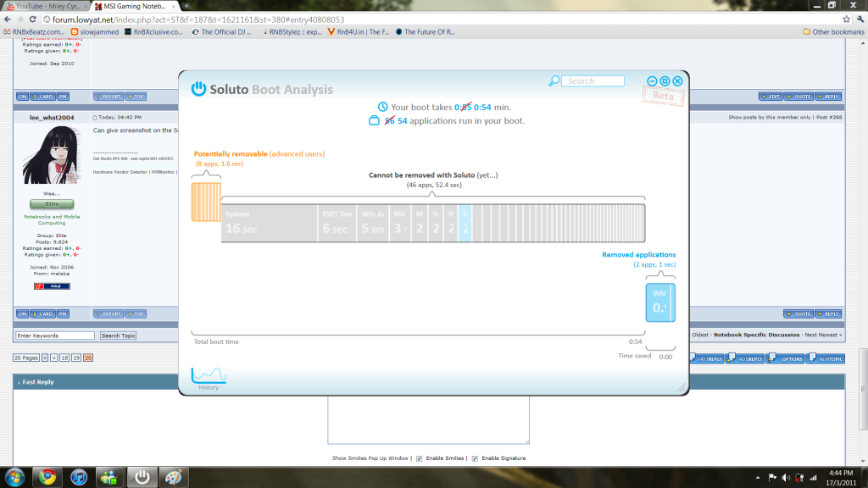Viewport: 868px width, 488px height.
Task: Select the orange Potentially removable apps block
Action: [205, 202]
